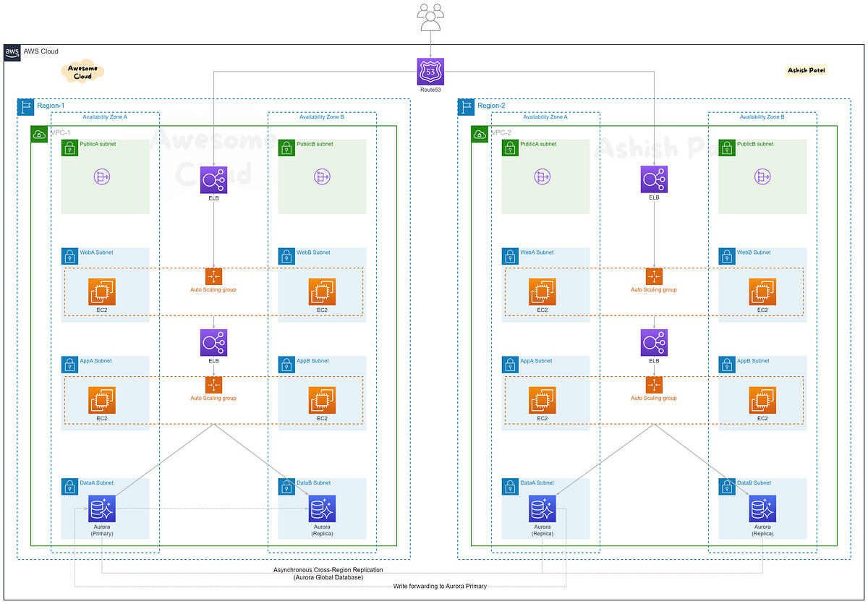Click the AWS Cloud logo in the top-left corner
The height and width of the screenshot is (604, 868).
12,51
